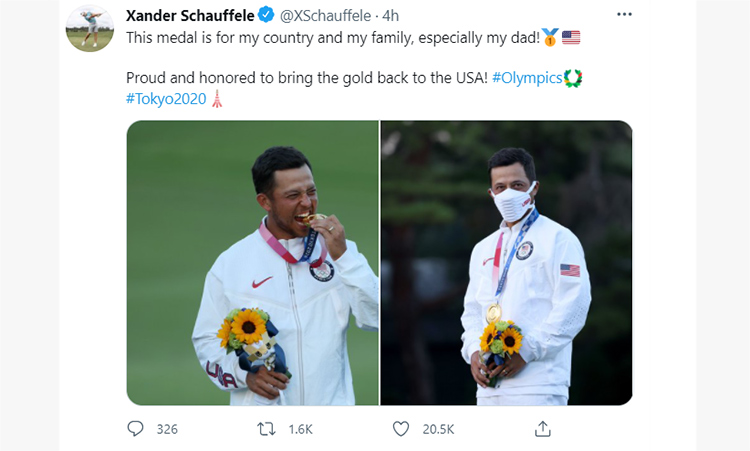Click the 326 replies count

(167, 429)
